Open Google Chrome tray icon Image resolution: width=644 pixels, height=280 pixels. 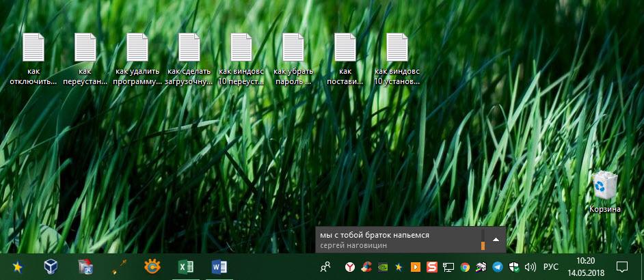click(x=465, y=267)
